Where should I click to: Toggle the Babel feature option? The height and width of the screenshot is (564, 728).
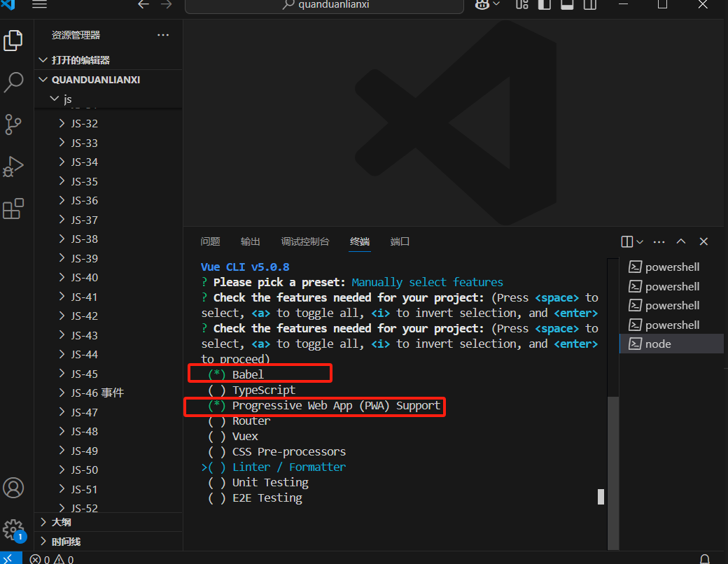coord(236,374)
